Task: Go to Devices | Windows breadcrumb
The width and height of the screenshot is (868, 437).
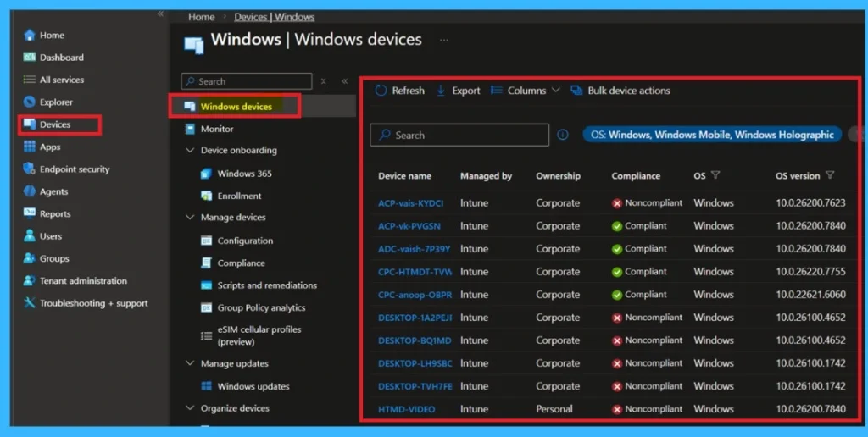Action: point(274,17)
